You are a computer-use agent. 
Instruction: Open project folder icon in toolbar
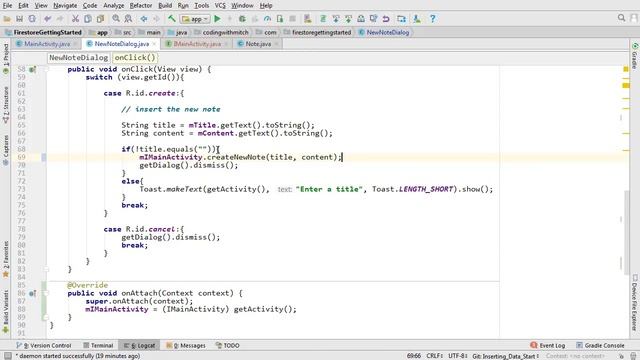point(7,19)
